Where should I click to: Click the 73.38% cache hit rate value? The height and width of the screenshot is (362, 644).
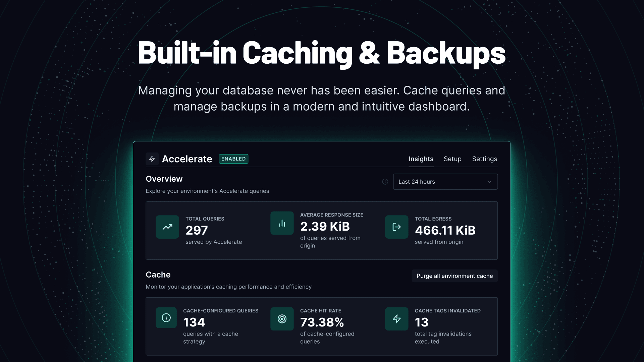322,322
